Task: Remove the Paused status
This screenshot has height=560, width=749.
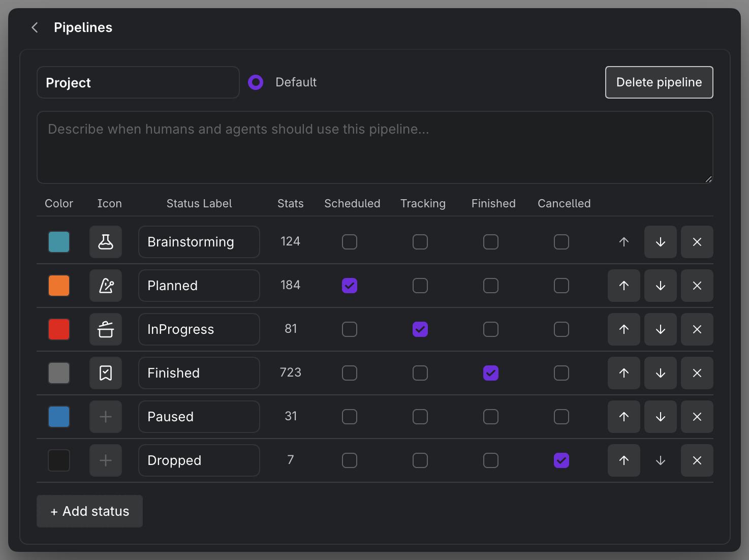Action: (x=697, y=417)
